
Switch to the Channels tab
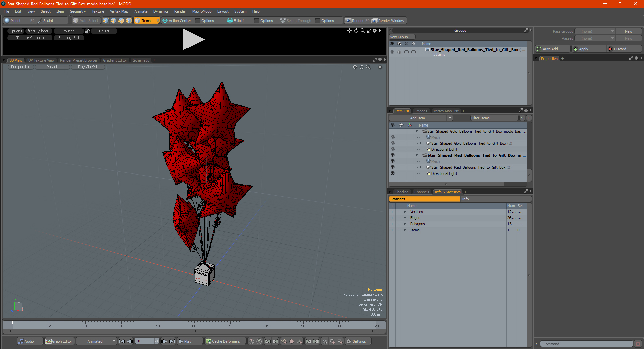click(422, 192)
